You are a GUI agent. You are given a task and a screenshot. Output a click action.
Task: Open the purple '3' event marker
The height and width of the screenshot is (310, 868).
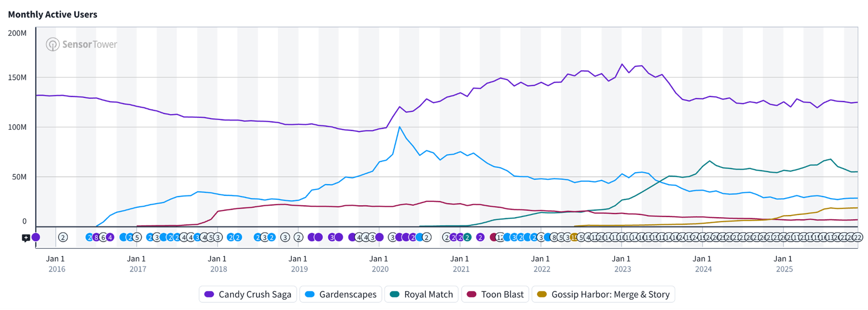(x=331, y=237)
